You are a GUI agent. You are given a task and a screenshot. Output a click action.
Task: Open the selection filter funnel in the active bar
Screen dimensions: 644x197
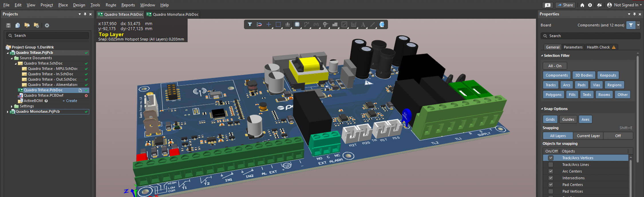[x=250, y=25]
